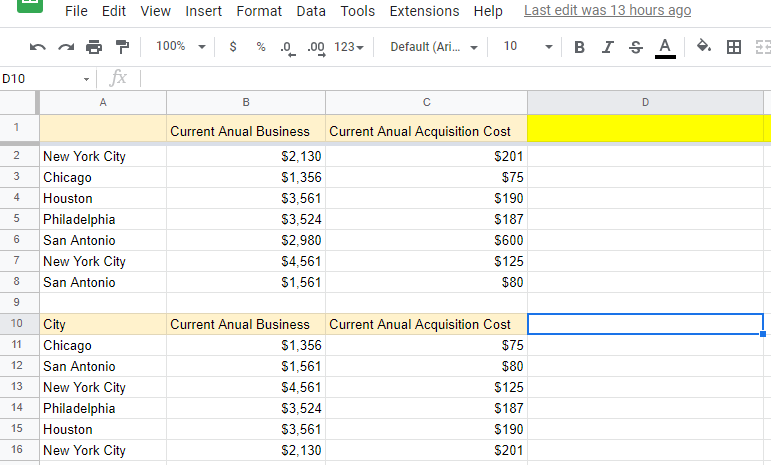Image resolution: width=771 pixels, height=465 pixels.
Task: Select the Paint format roller tool
Action: (x=122, y=47)
